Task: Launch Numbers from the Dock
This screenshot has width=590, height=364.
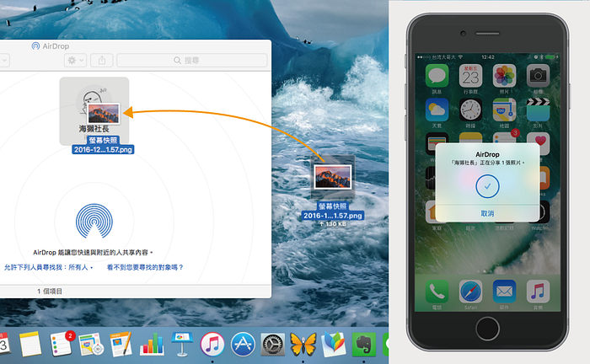Action: point(152,344)
